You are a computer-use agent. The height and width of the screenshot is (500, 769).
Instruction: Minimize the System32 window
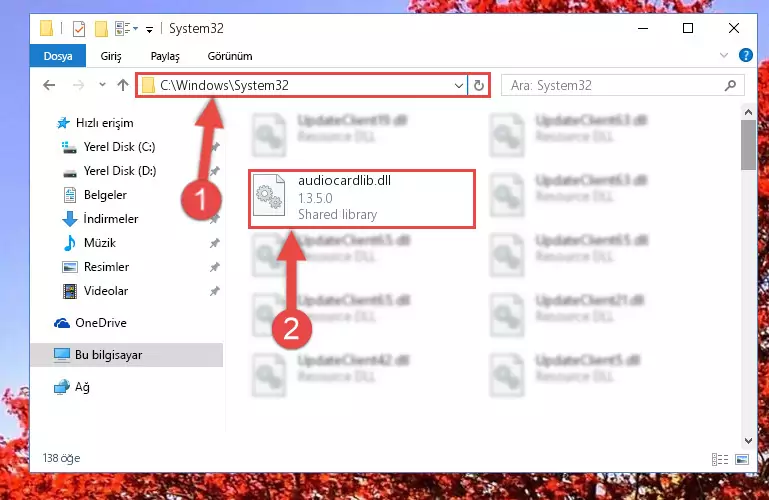[x=643, y=28]
